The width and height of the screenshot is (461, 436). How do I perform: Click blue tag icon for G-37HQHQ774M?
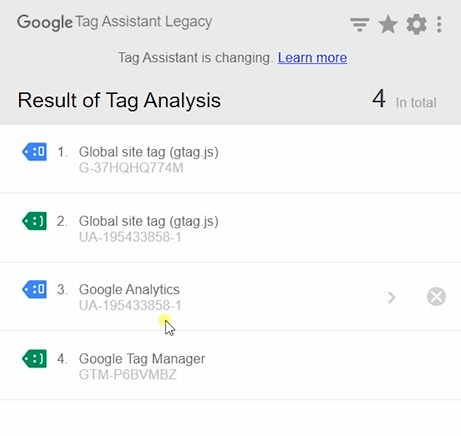point(34,152)
